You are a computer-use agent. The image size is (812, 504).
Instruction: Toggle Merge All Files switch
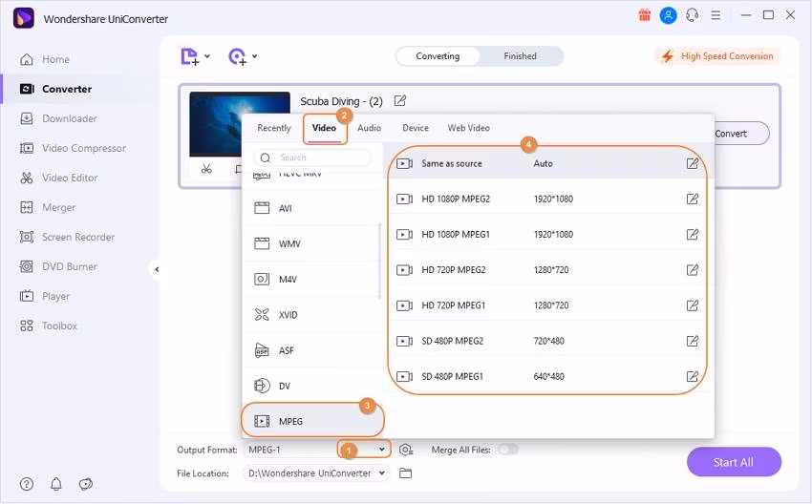click(508, 450)
